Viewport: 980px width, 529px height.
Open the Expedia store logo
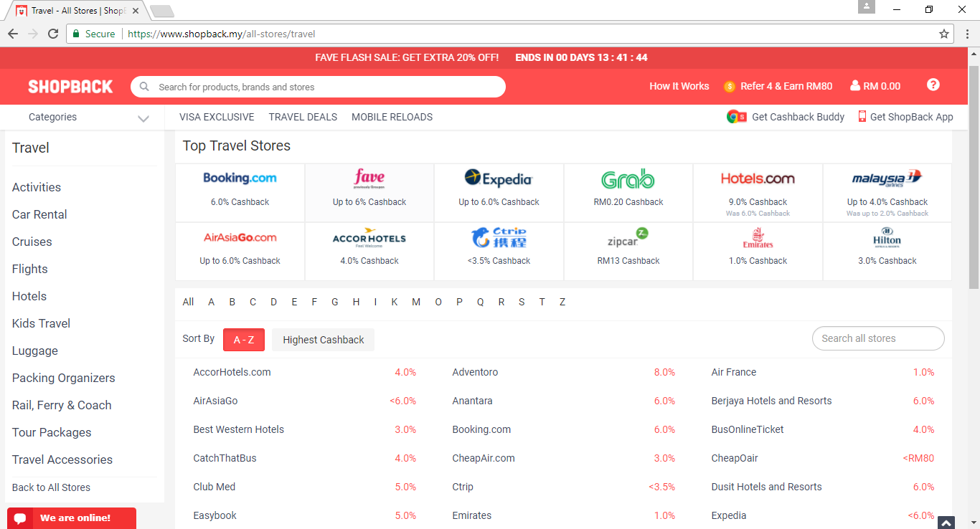pyautogui.click(x=499, y=178)
